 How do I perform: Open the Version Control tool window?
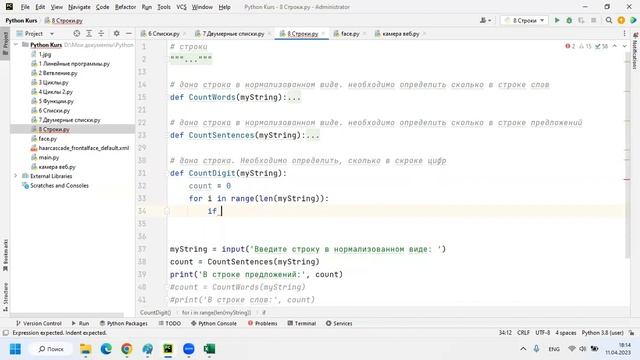coord(38,323)
